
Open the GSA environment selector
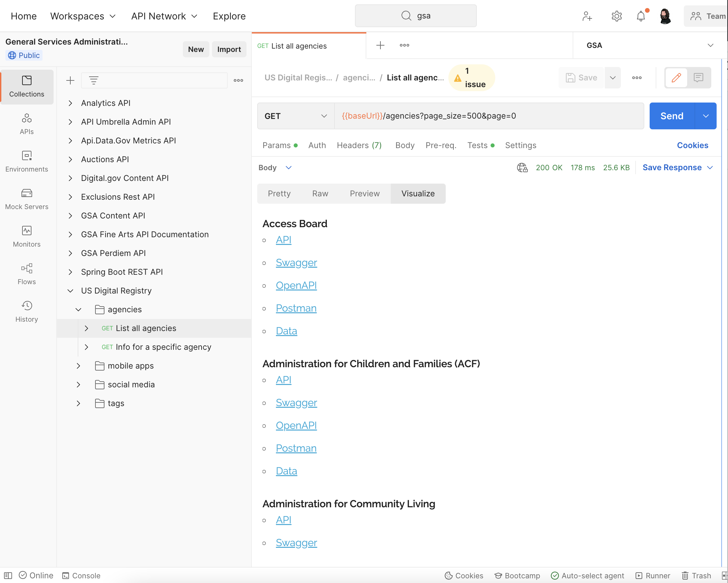pos(650,45)
